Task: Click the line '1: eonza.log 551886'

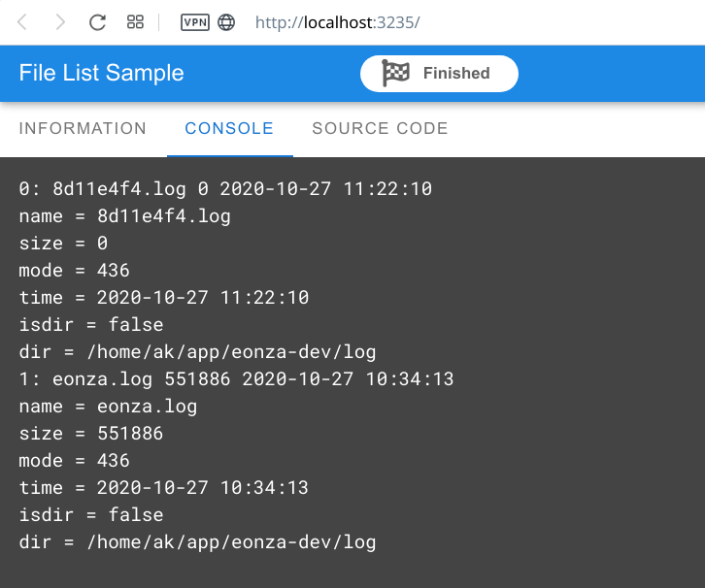Action: 124,379
